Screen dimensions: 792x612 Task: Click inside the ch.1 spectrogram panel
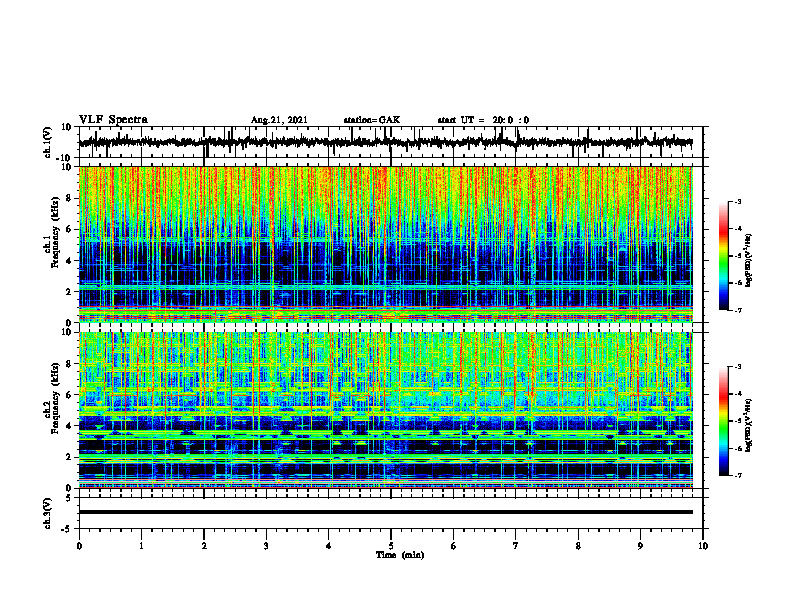386,244
